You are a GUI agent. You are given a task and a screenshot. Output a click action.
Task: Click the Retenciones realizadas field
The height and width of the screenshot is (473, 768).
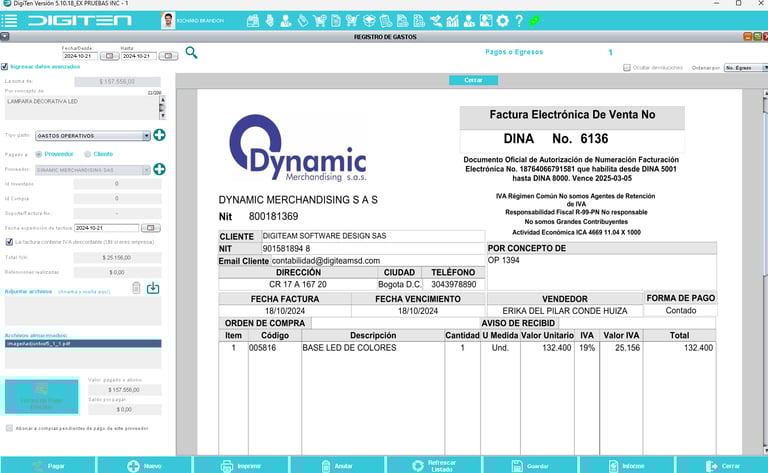117,272
